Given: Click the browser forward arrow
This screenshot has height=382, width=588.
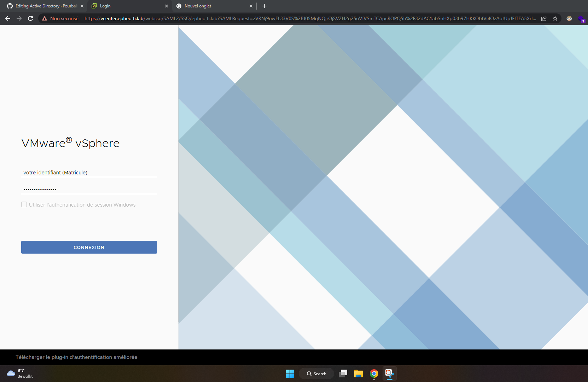Looking at the screenshot, I should click(19, 18).
